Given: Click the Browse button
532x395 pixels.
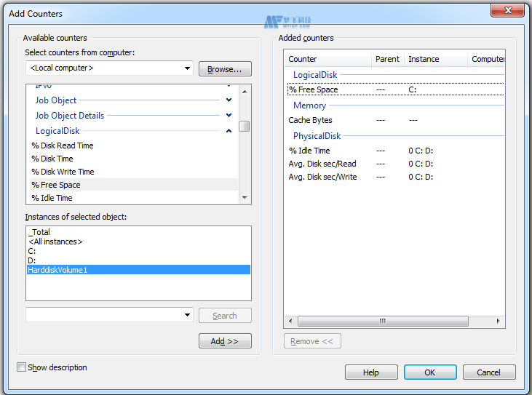Looking at the screenshot, I should (225, 69).
